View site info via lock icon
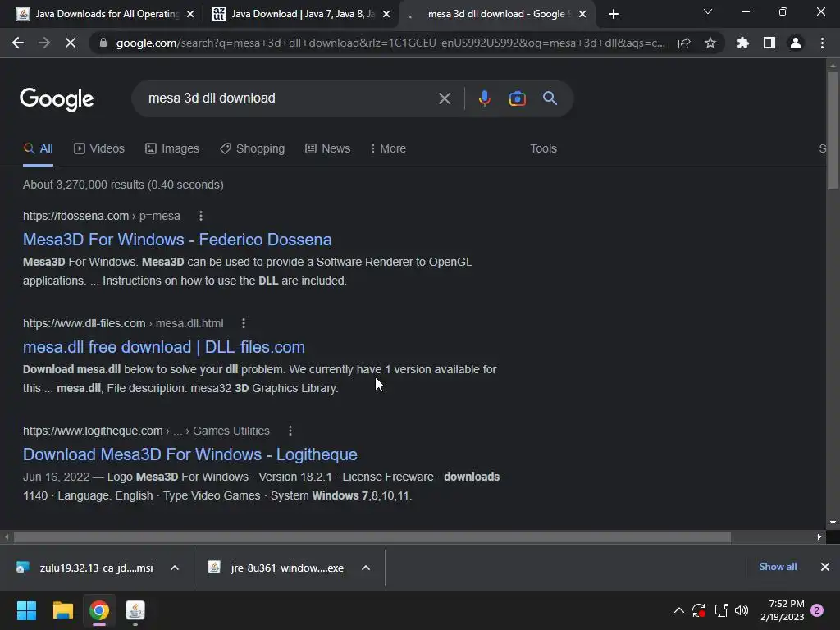The height and width of the screenshot is (630, 840). [x=103, y=43]
